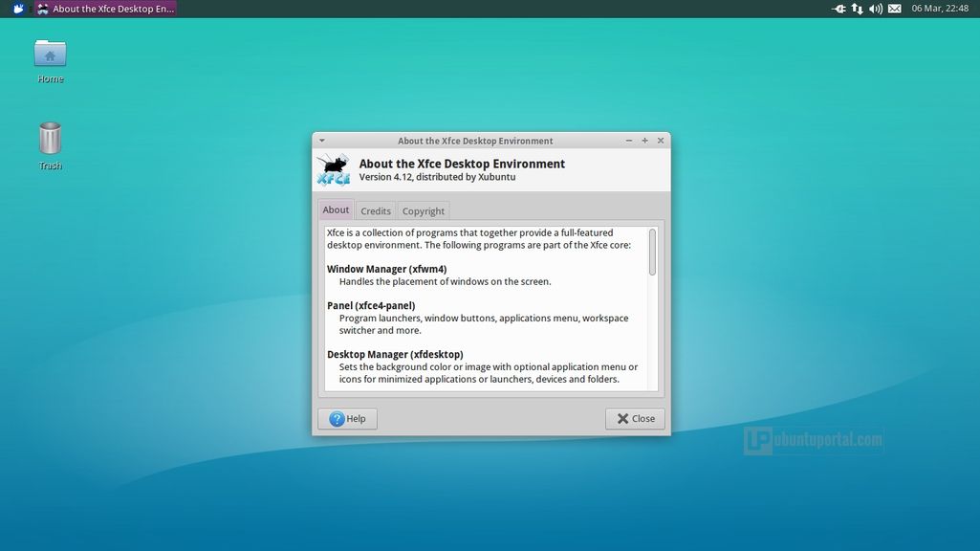This screenshot has width=980, height=551.
Task: Close dialog using titlebar X button
Action: [x=661, y=141]
